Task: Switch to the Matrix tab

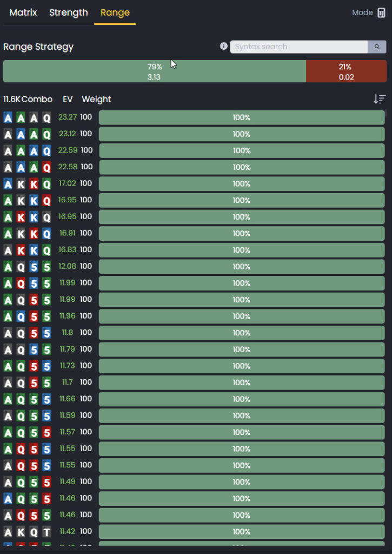Action: (x=23, y=12)
